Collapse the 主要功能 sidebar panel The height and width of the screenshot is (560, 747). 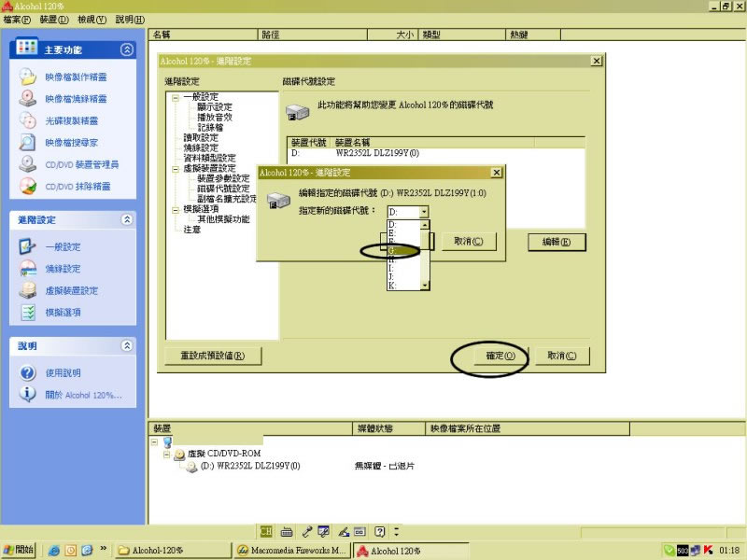pyautogui.click(x=127, y=49)
